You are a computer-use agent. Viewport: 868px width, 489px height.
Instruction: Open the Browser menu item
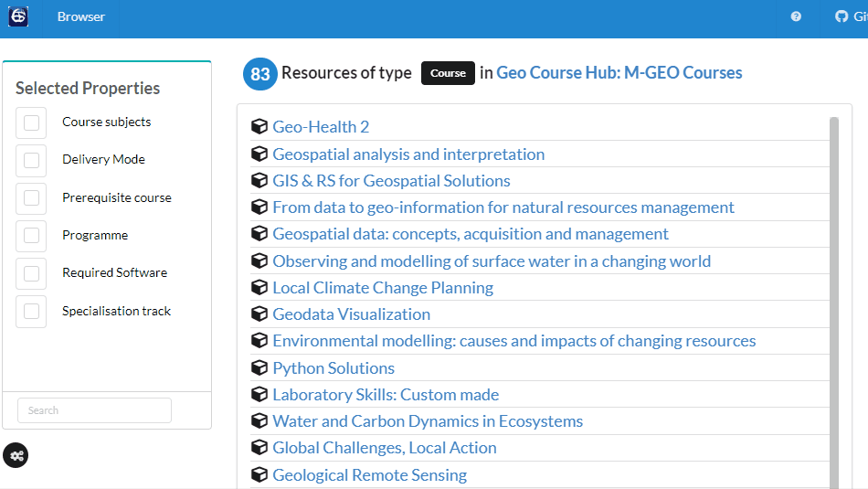pos(81,16)
